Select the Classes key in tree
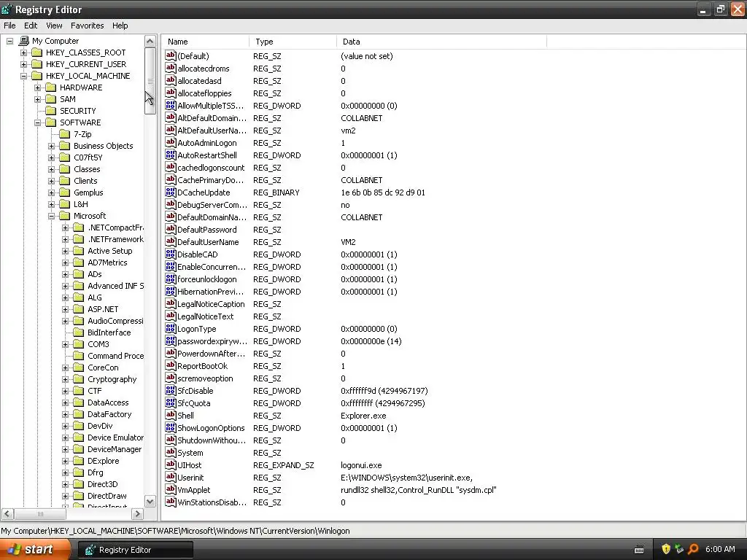Viewport: 747px width, 560px height. pyautogui.click(x=87, y=169)
